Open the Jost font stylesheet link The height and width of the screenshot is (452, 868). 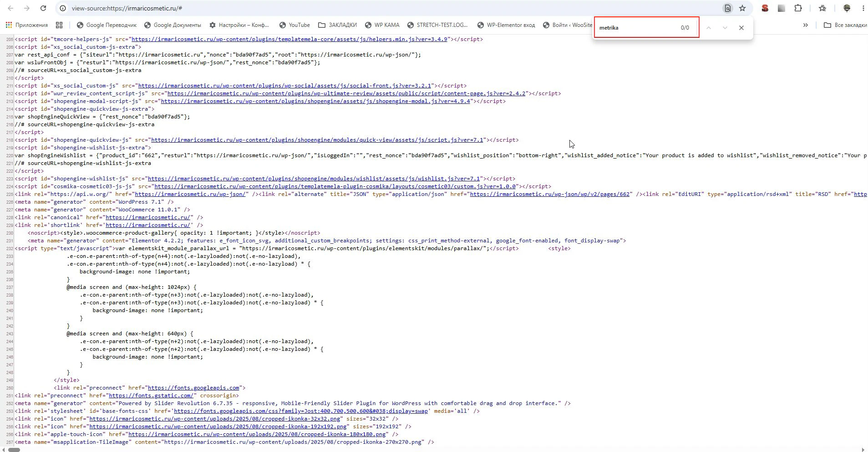click(301, 411)
